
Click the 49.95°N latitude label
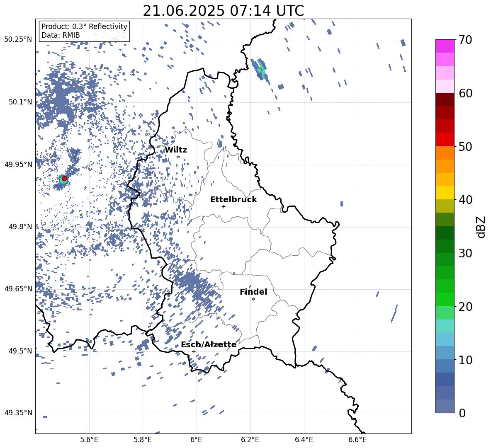pyautogui.click(x=18, y=165)
